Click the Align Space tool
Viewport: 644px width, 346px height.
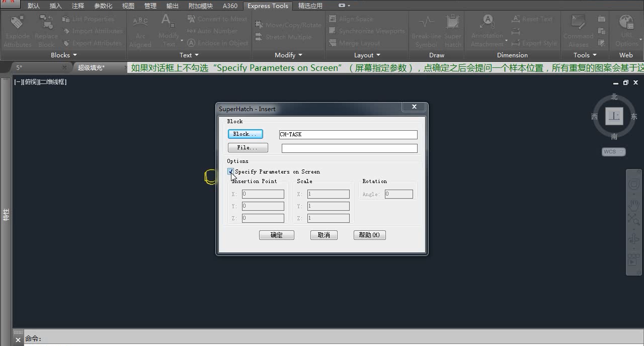(x=351, y=19)
